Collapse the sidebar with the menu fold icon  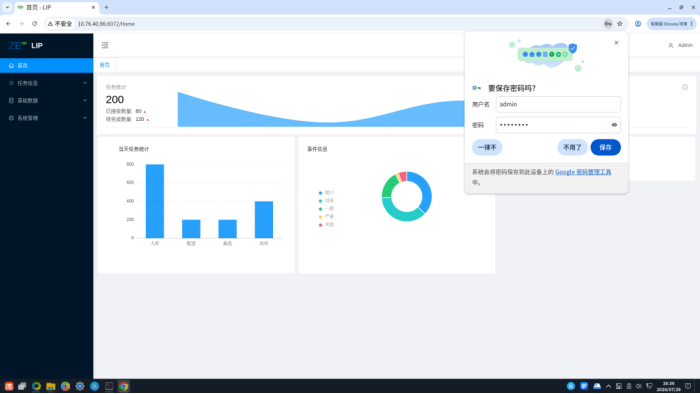105,45
